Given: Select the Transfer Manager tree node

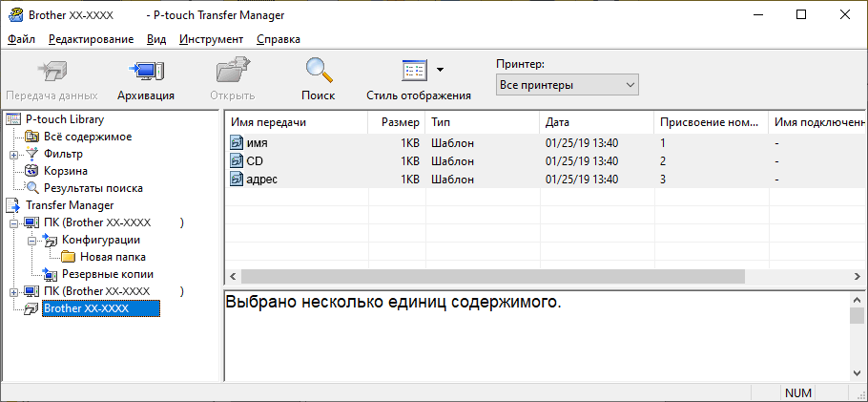Looking at the screenshot, I should (x=70, y=205).
